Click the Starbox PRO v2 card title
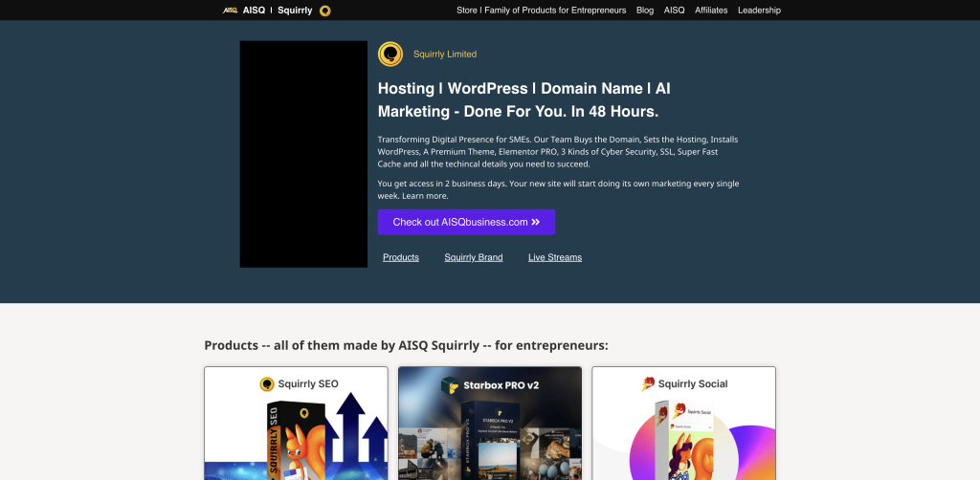 coord(501,385)
